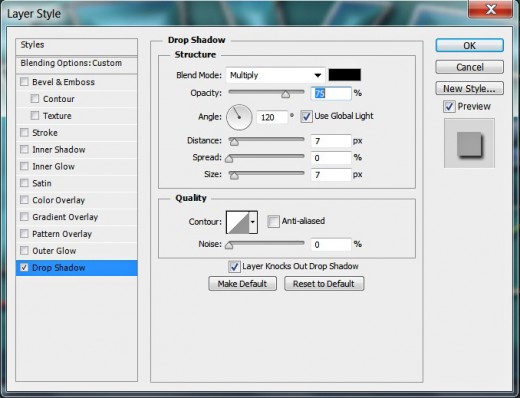This screenshot has height=398, width=520.
Task: Uncheck Layer Knocks Out Drop Shadow
Action: click(234, 266)
